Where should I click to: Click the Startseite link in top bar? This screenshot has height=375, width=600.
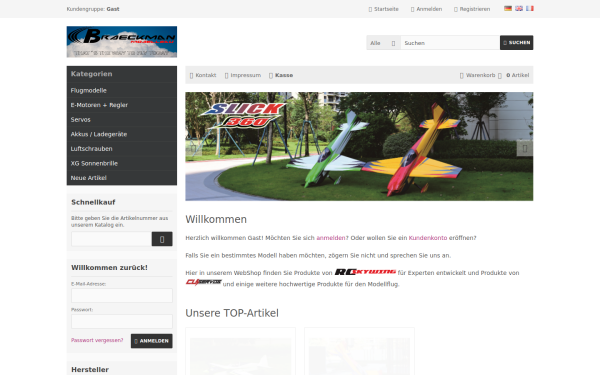[x=383, y=9]
